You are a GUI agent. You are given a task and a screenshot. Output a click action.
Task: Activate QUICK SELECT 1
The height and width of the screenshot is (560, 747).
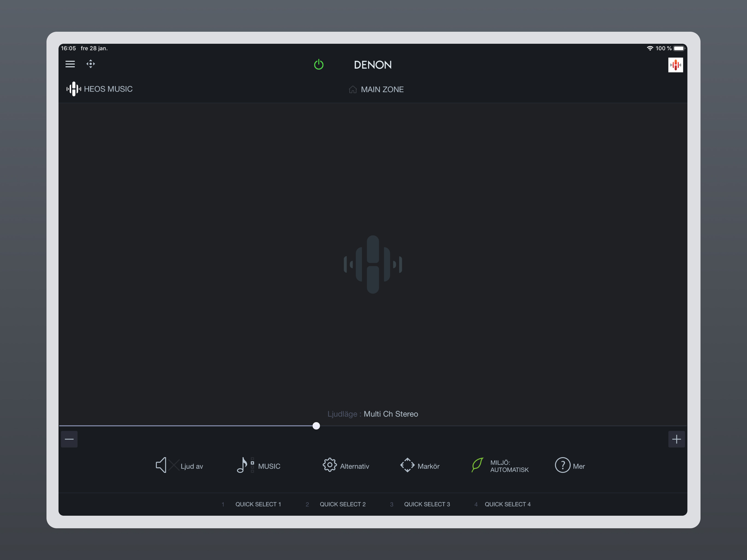pyautogui.click(x=258, y=504)
